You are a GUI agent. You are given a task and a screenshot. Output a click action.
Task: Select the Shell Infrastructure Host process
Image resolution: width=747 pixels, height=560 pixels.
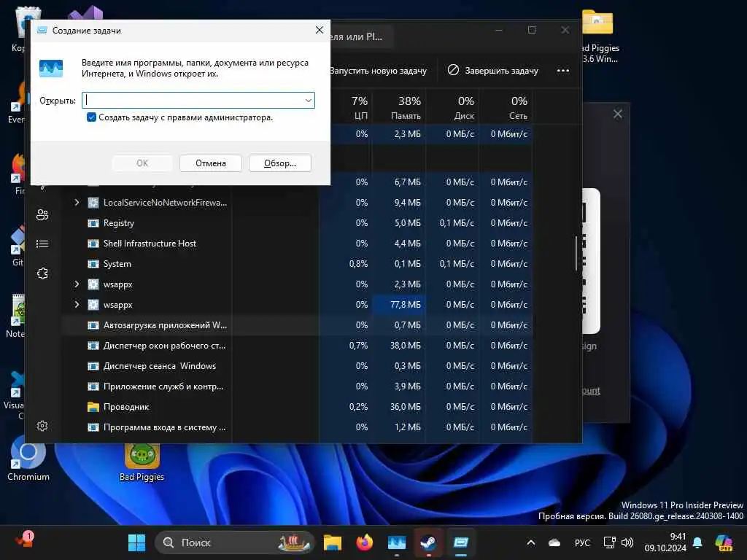pyautogui.click(x=298, y=244)
